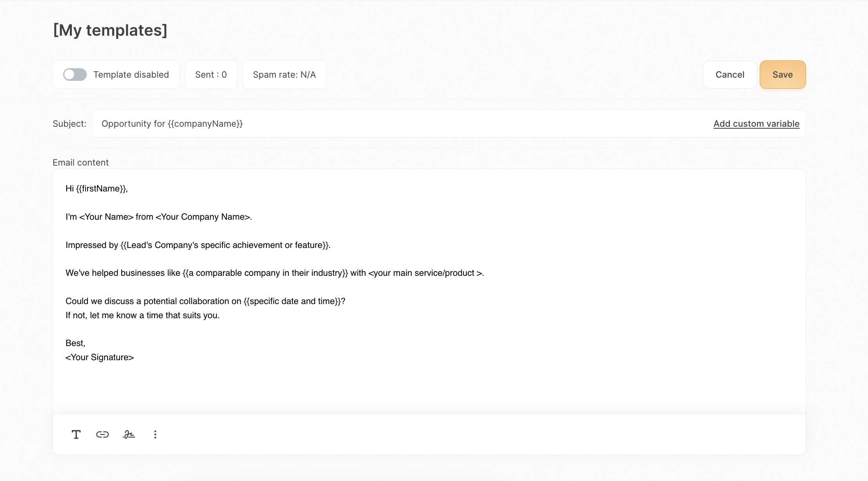
Task: Click the line starting Impressed by
Action: pyautogui.click(x=198, y=245)
